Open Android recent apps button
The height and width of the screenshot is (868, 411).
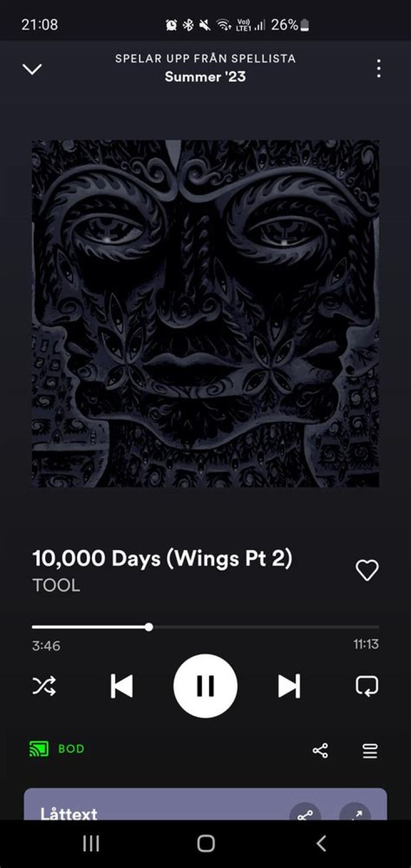coord(91,843)
